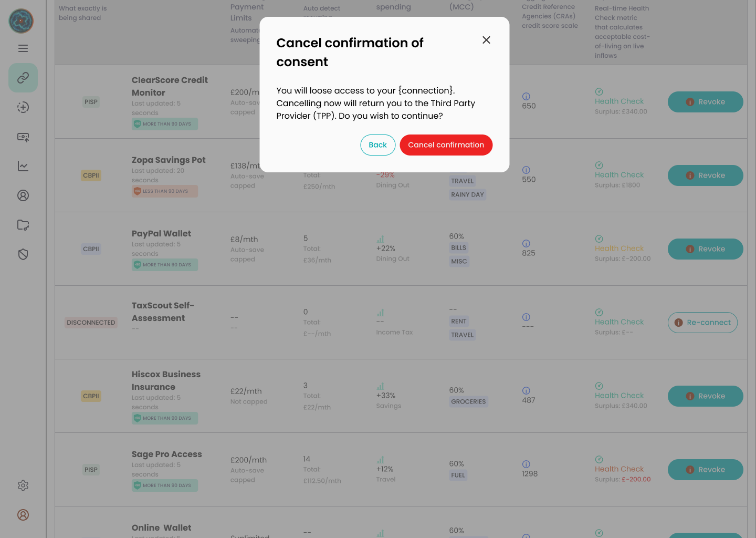Click the add connection circle icon
Screen dimensions: 756x538
(23, 107)
